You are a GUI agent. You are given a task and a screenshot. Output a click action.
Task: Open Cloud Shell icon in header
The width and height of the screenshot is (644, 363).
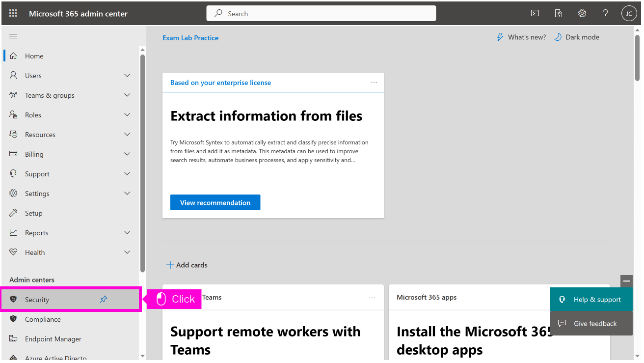(535, 14)
